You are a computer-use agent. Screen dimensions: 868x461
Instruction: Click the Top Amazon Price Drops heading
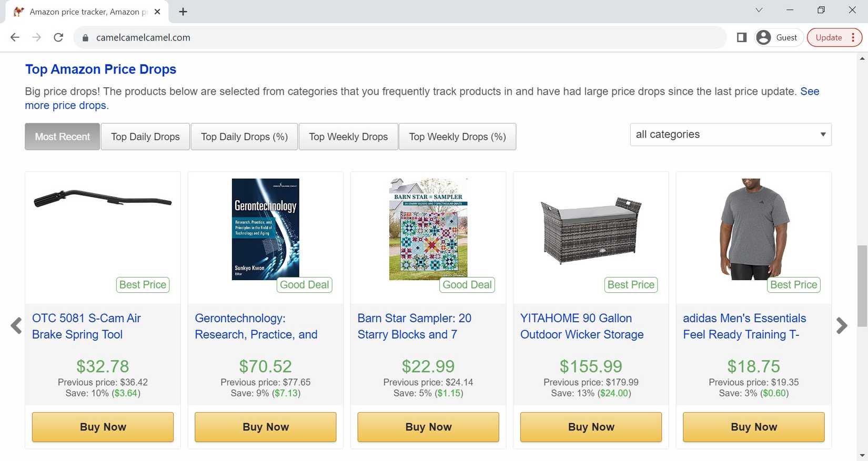tap(100, 69)
